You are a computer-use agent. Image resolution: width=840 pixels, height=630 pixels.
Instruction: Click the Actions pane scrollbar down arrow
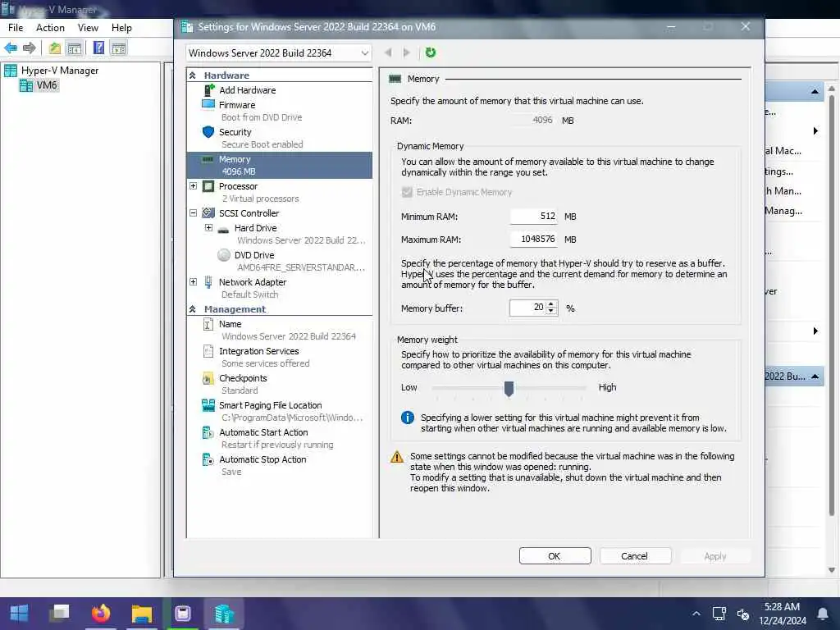pyautogui.click(x=832, y=570)
